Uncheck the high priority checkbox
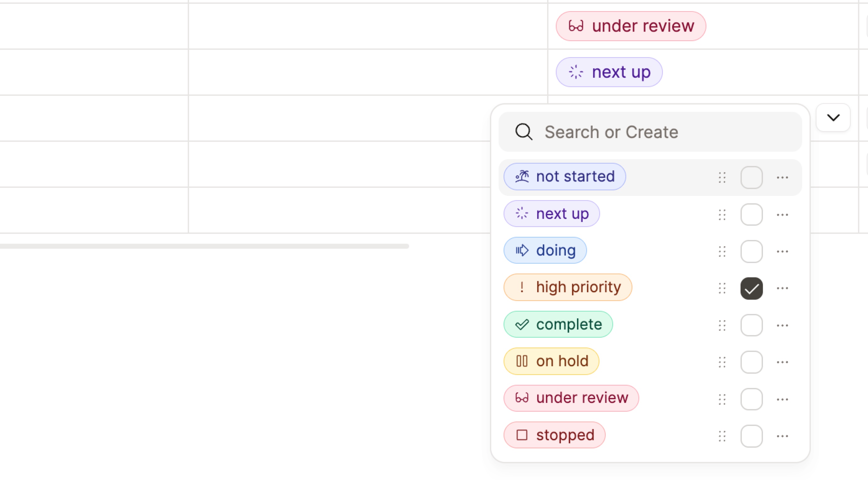The height and width of the screenshot is (480, 868). point(751,288)
